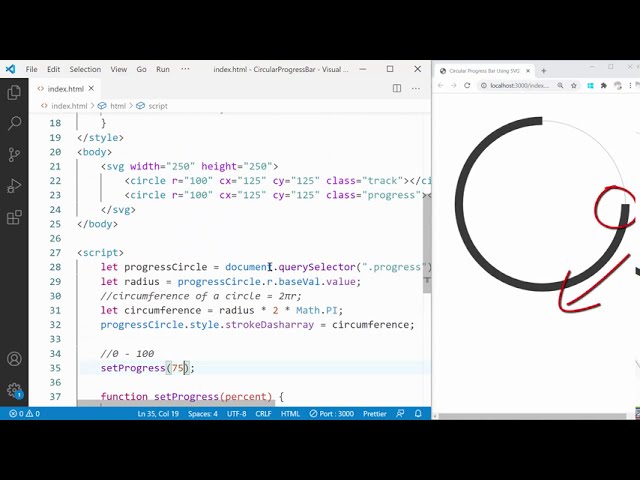Viewport: 640px width, 480px height.
Task: Click the line 31 circumference code
Action: pos(222,310)
